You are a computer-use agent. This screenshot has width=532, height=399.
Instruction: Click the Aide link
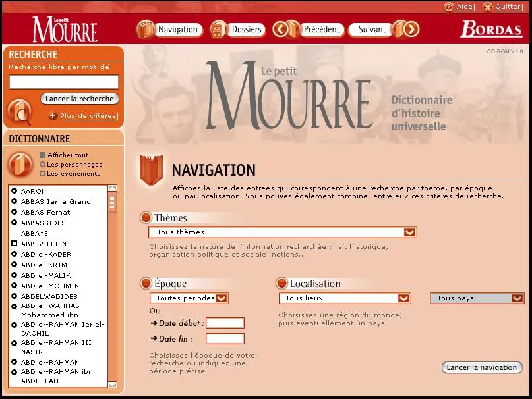465,7
